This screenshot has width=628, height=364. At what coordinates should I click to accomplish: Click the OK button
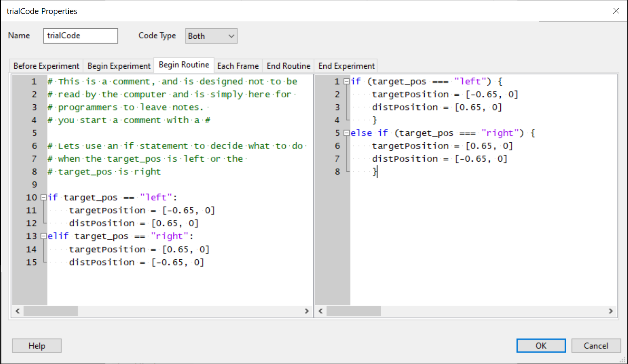point(541,346)
